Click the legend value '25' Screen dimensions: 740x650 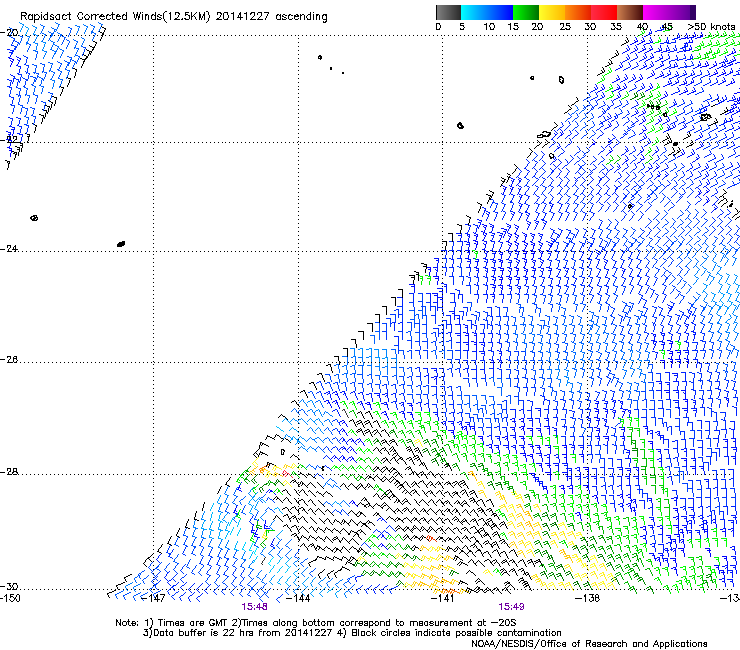[x=564, y=27]
